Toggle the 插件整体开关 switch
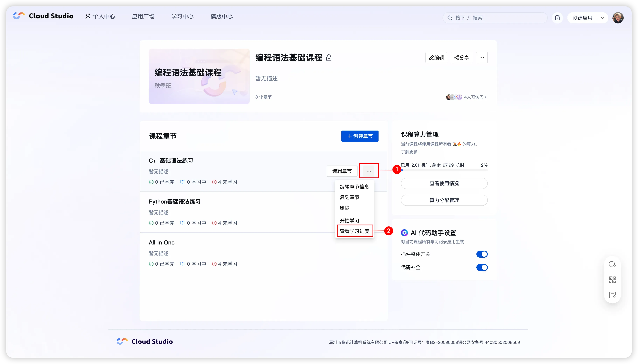Screen dimensions: 638x364 pyautogui.click(x=482, y=254)
